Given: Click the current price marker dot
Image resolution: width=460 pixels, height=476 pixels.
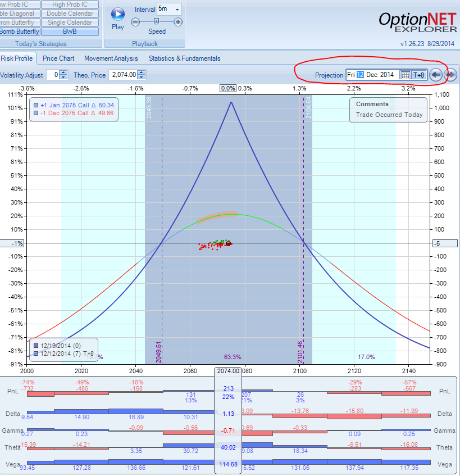Looking at the screenshot, I should coord(229,243).
